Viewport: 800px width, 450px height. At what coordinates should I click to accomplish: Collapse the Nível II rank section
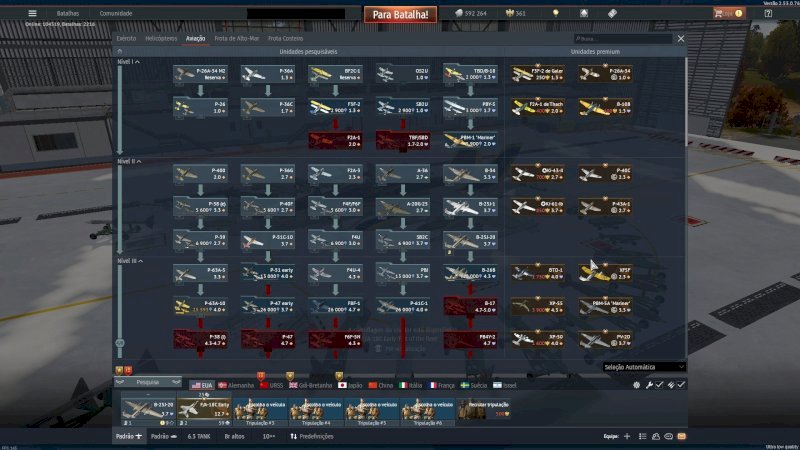[x=129, y=160]
